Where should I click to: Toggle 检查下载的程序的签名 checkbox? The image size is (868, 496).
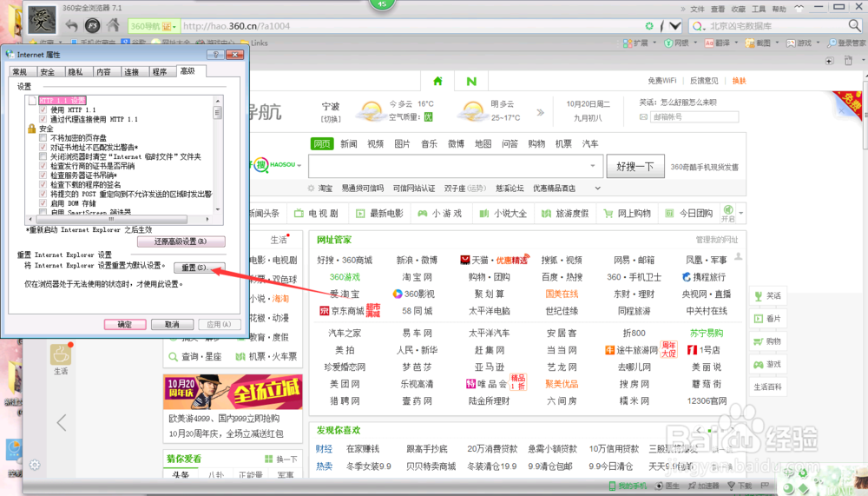click(43, 184)
